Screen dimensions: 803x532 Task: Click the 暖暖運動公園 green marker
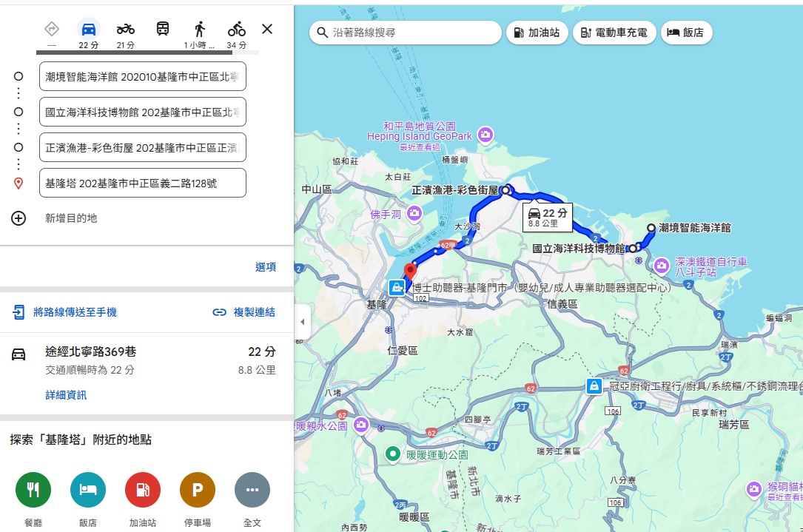pos(393,454)
